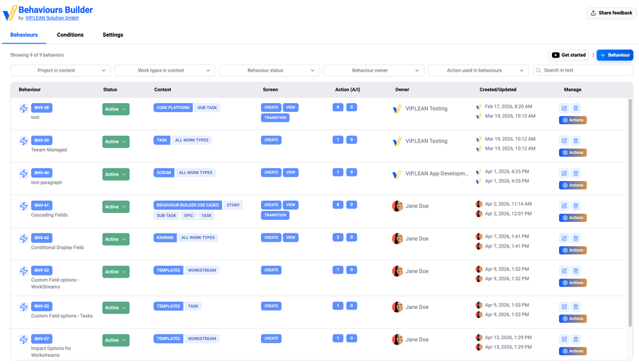Click BEHAVIOUR BUILDER USE CASES tag

[x=187, y=205]
